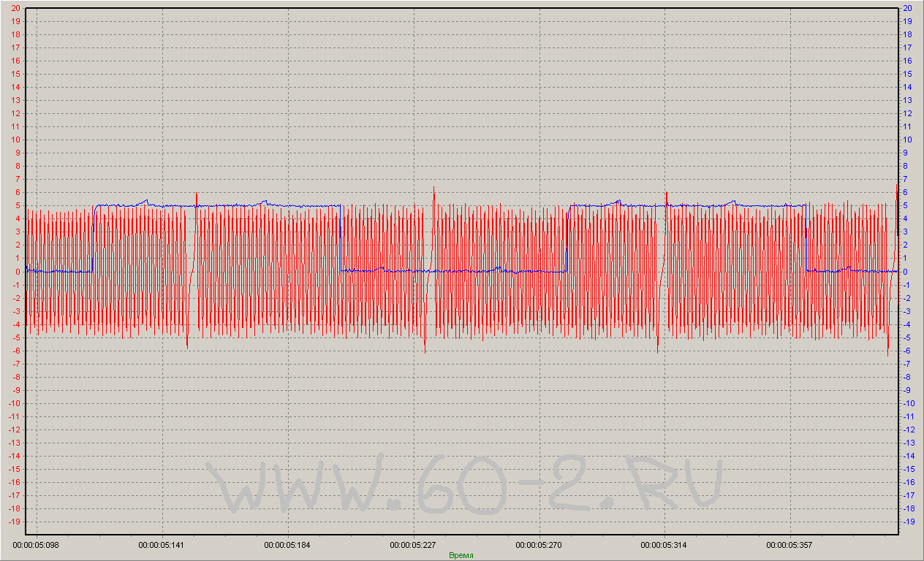Click red "20" on left voltage axis
The height and width of the screenshot is (561, 924).
click(15, 8)
